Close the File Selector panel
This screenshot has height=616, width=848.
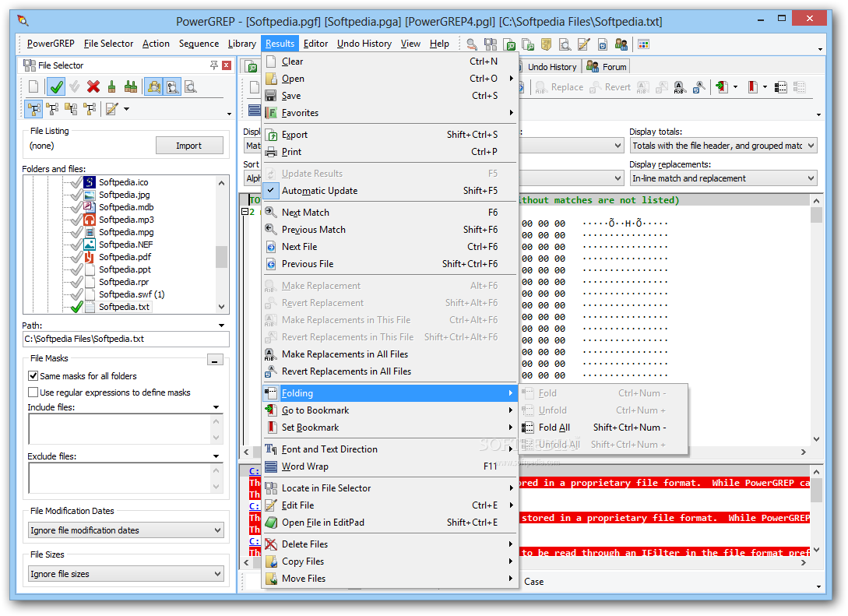[x=227, y=65]
